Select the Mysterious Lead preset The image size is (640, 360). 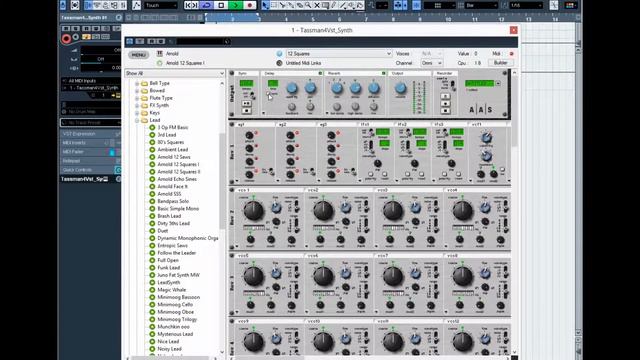(175, 334)
